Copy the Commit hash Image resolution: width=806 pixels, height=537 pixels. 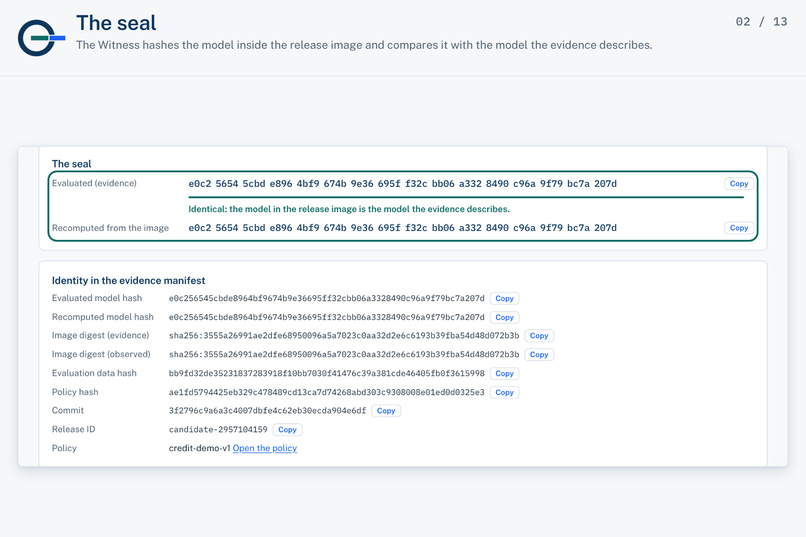[x=386, y=411]
